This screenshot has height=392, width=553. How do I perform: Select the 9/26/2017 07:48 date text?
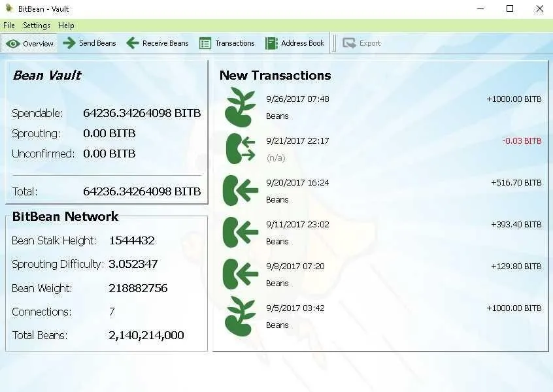click(x=297, y=99)
